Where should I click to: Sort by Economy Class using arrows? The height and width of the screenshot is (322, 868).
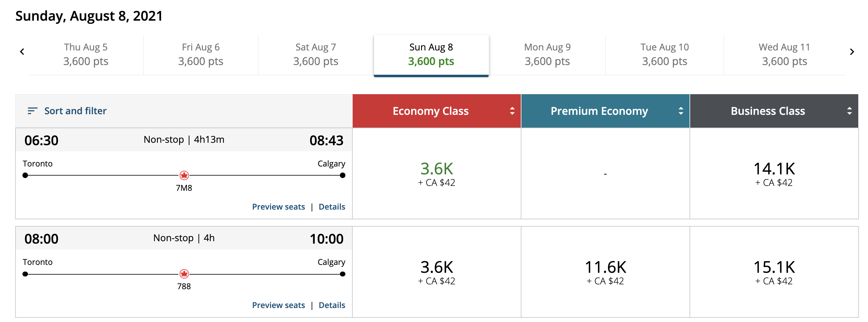point(512,111)
